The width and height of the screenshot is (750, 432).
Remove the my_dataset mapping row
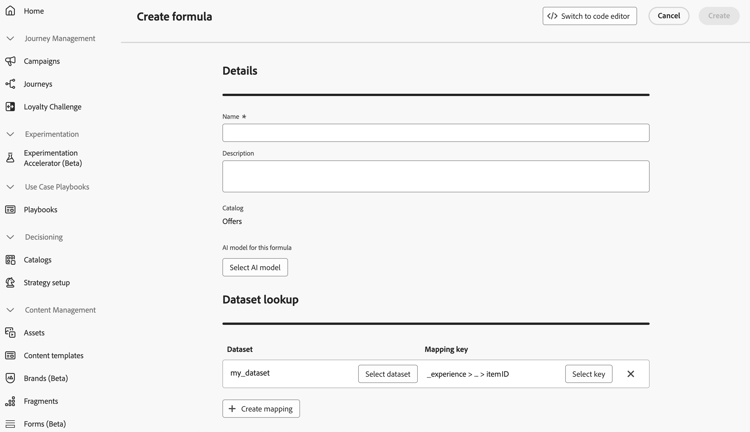(630, 374)
